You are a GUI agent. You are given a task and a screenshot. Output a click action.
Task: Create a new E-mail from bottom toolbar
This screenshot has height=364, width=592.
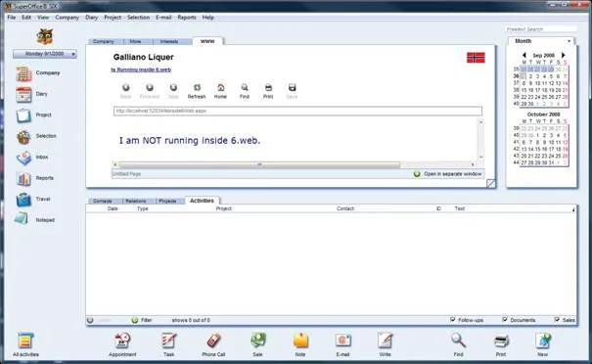(x=343, y=341)
